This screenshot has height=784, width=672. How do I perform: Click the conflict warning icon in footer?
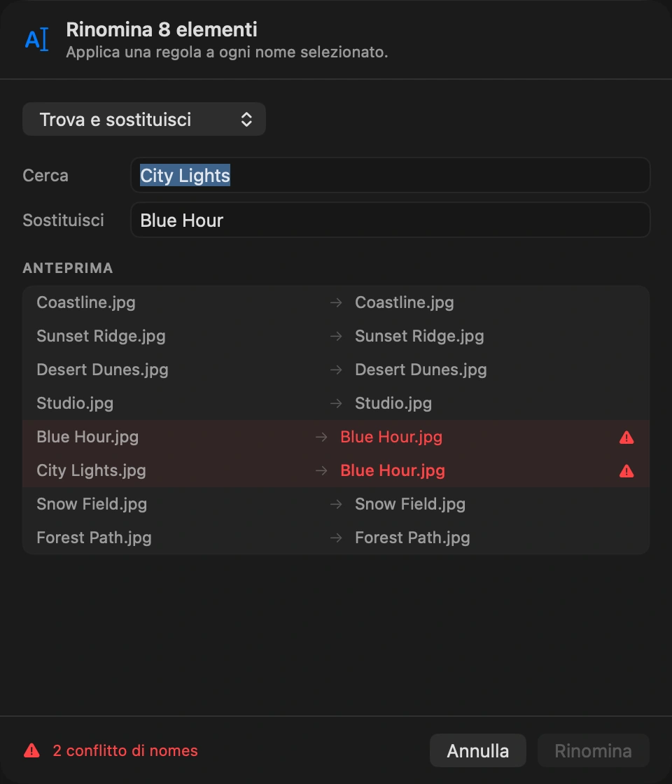pyautogui.click(x=32, y=750)
